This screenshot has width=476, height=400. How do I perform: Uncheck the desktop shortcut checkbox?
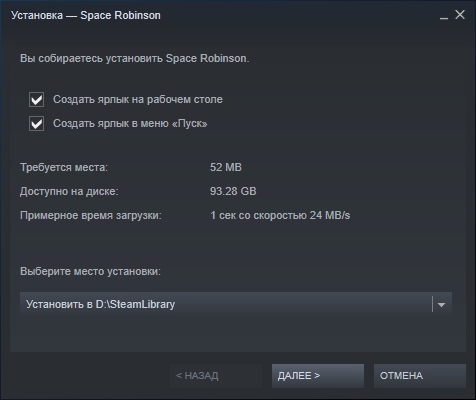pos(36,99)
